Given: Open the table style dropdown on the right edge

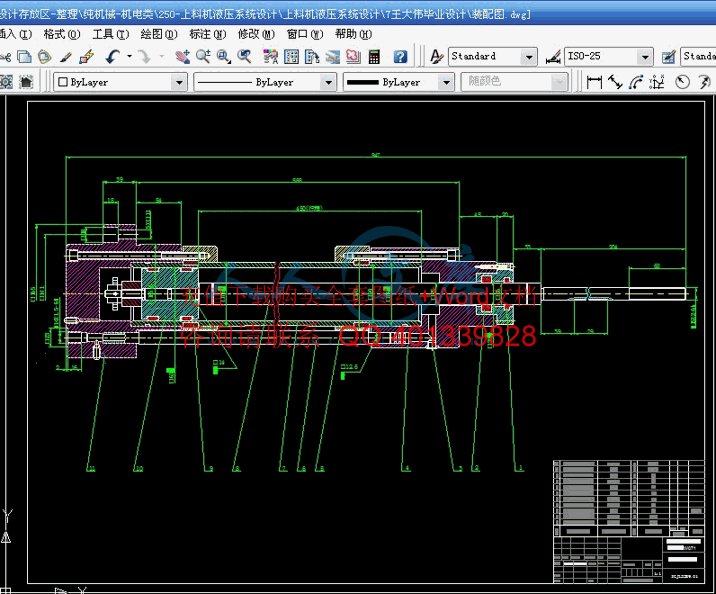Looking at the screenshot, I should pyautogui.click(x=698, y=57).
